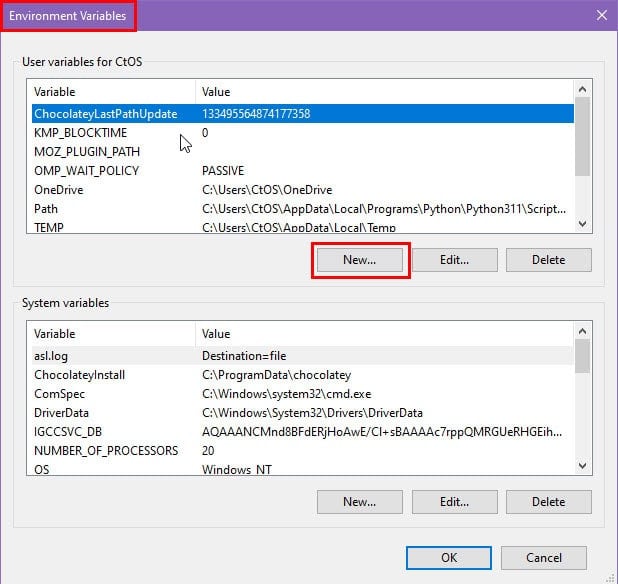Click Delete under System variables
Viewport: 618px width, 584px height.
click(548, 502)
